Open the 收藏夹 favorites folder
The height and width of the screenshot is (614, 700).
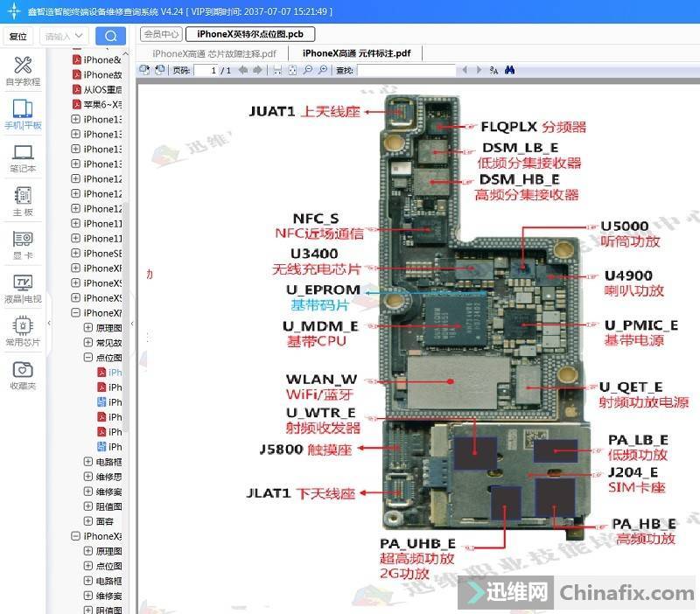(x=23, y=374)
